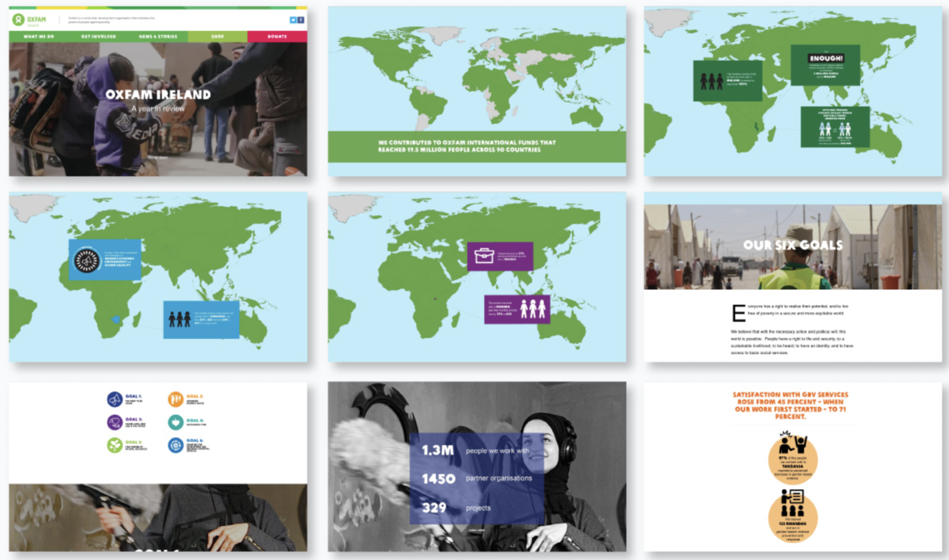This screenshot has height=560, width=949.
Task: Click the '329' projects statistic
Action: pyautogui.click(x=434, y=508)
